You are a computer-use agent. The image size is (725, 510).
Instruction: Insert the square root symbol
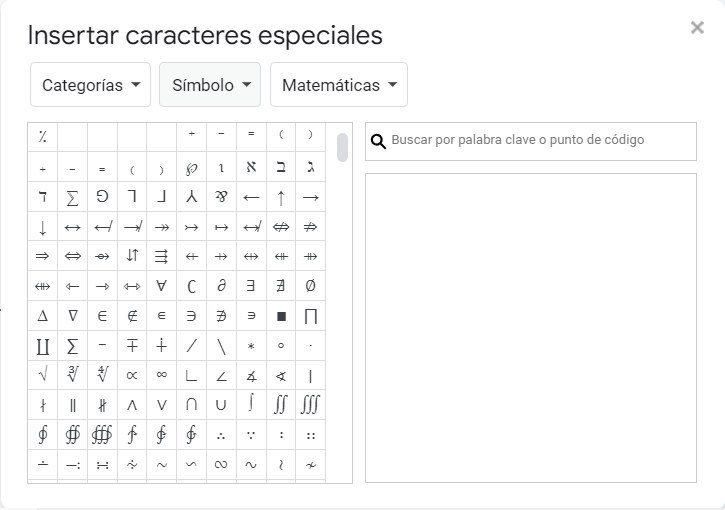coord(42,375)
